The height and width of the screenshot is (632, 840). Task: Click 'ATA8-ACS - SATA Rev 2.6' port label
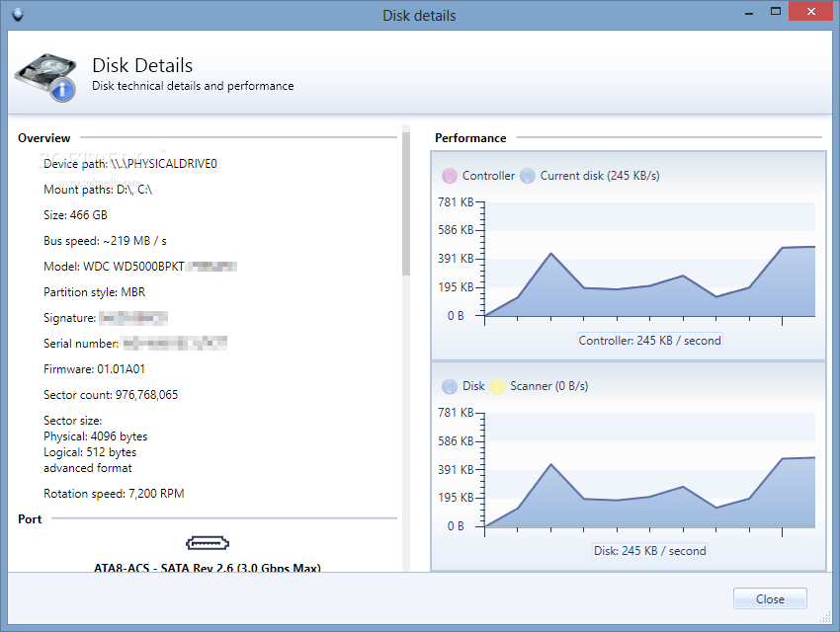[208, 567]
